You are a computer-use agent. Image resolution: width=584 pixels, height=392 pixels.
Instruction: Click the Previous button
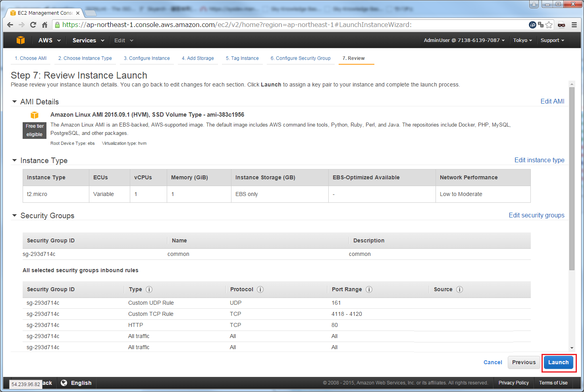click(x=524, y=362)
